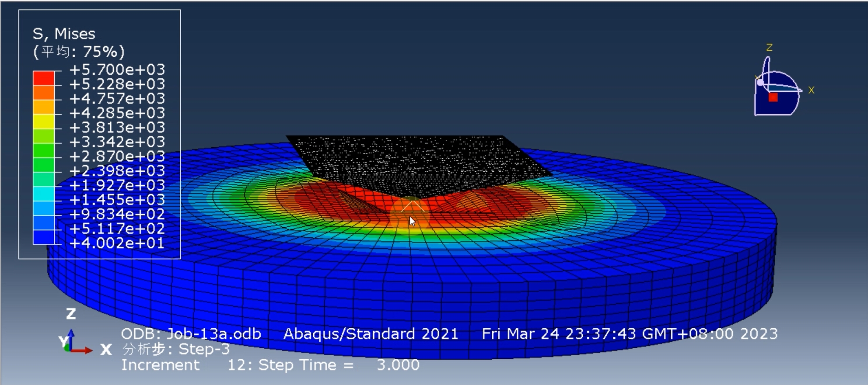
Task: Click the red square inside the 3D compass
Action: click(773, 97)
